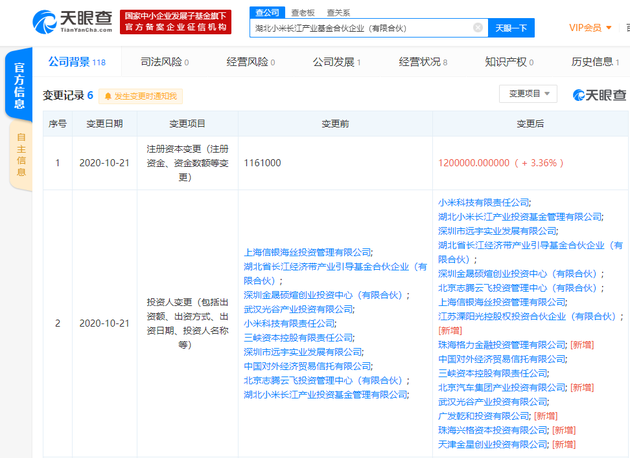Open 武汉光谷产业投资有限公司 in 变更前 column
This screenshot has height=458, width=630.
point(298,309)
